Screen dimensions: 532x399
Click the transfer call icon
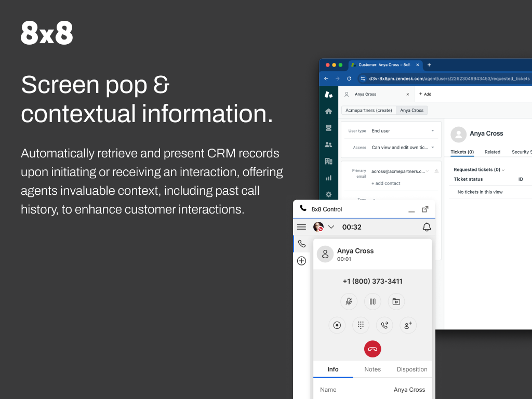click(384, 325)
